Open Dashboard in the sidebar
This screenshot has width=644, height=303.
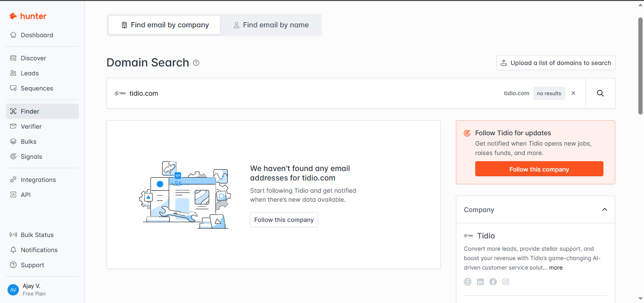coord(42,35)
